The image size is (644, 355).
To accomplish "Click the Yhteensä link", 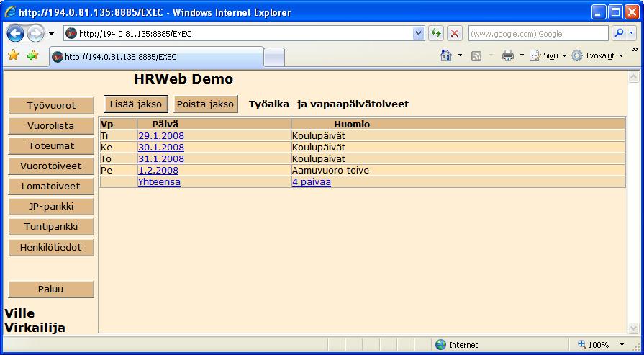I will click(159, 182).
